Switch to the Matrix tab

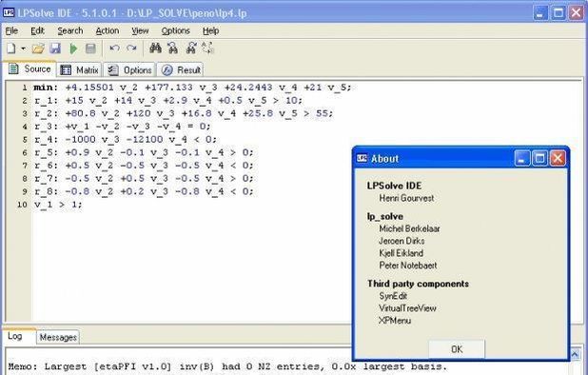pyautogui.click(x=80, y=70)
